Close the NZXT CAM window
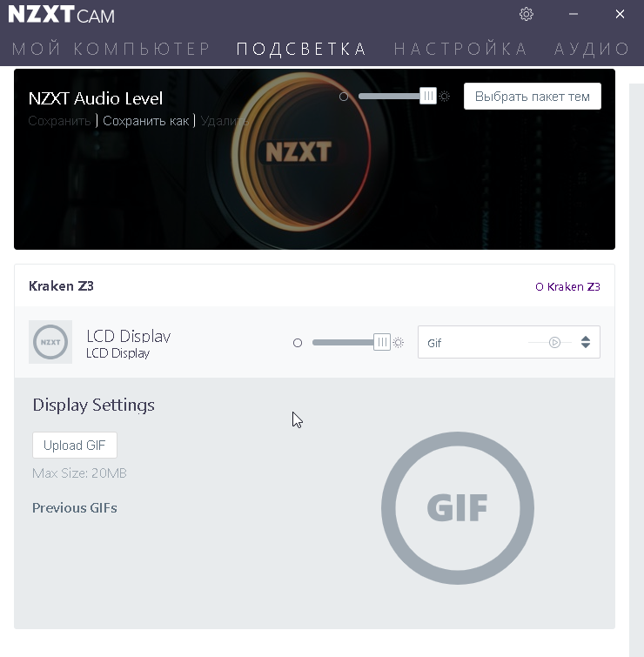644x657 pixels. (620, 14)
